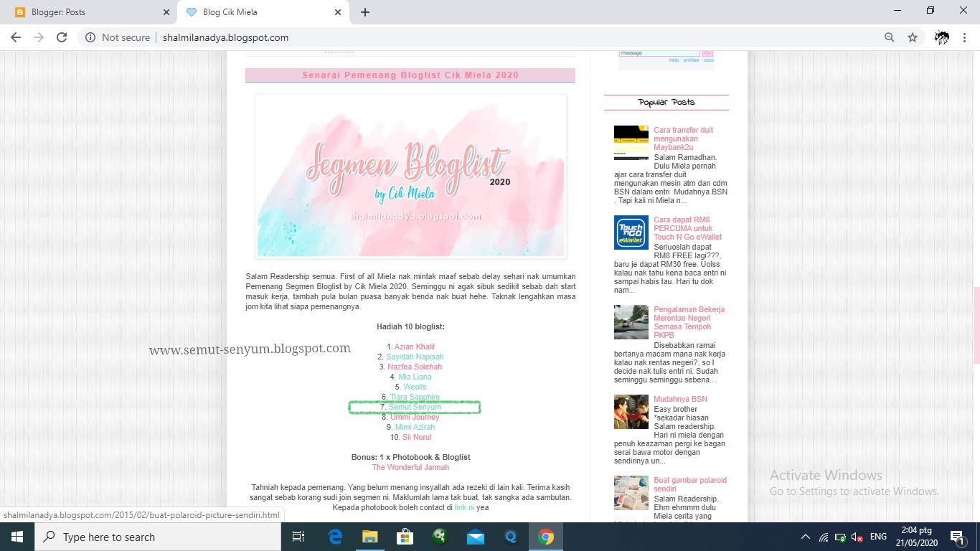Open The Wonderful Jannah bonus link

410,467
